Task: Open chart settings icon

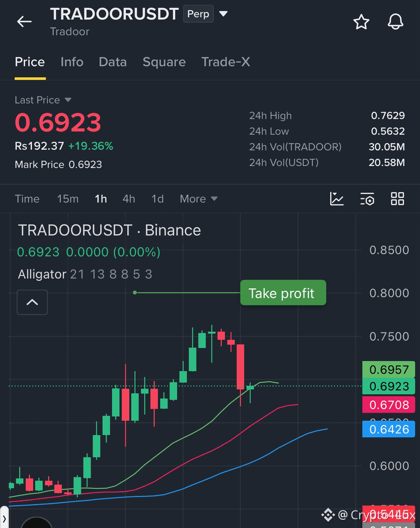Action: point(367,199)
